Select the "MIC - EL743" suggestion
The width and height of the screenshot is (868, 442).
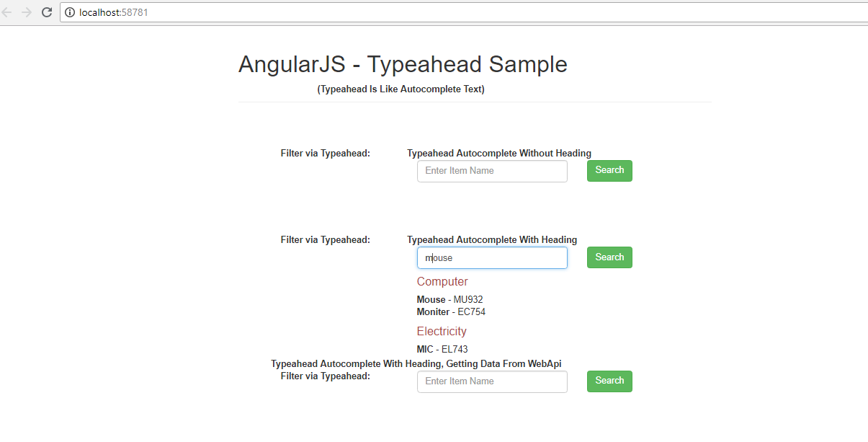pyautogui.click(x=442, y=349)
